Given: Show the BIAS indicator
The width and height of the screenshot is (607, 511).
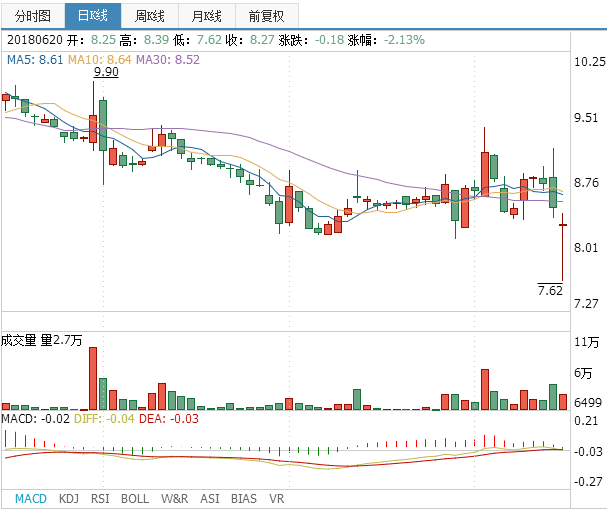Looking at the screenshot, I should [x=244, y=499].
